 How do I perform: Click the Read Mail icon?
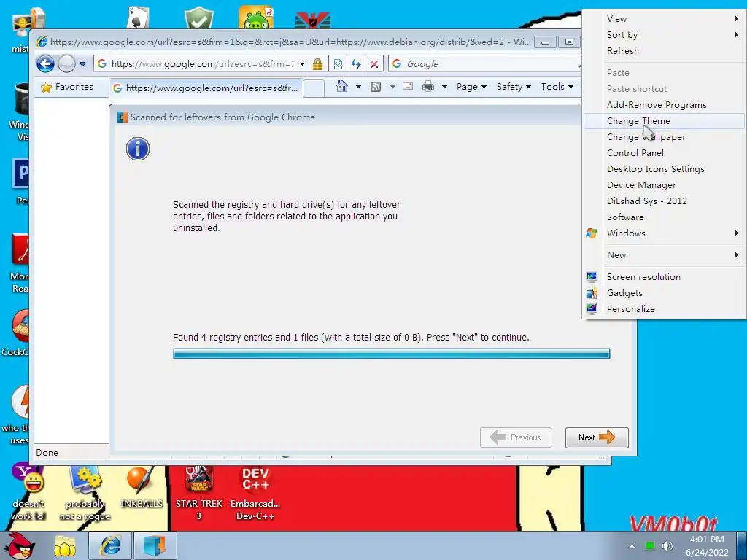408,86
